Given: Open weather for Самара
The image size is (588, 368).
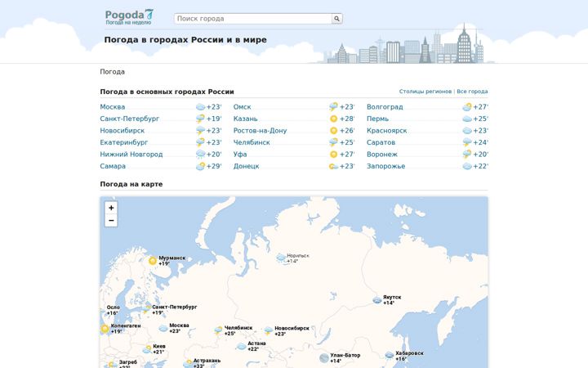Looking at the screenshot, I should [x=113, y=166].
